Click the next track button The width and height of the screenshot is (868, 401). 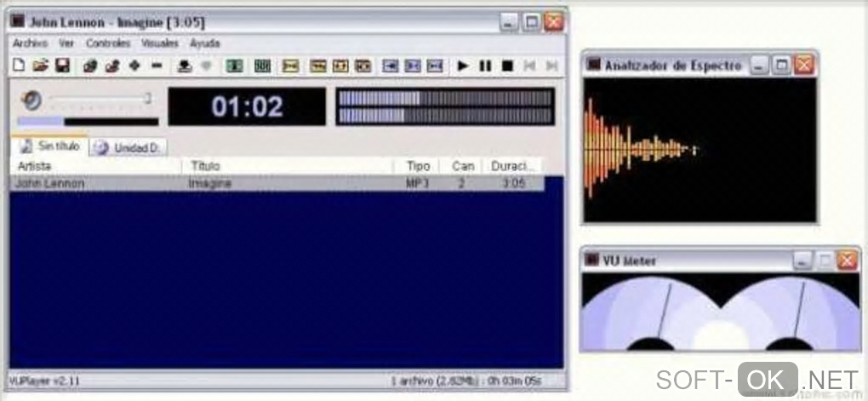pyautogui.click(x=551, y=66)
